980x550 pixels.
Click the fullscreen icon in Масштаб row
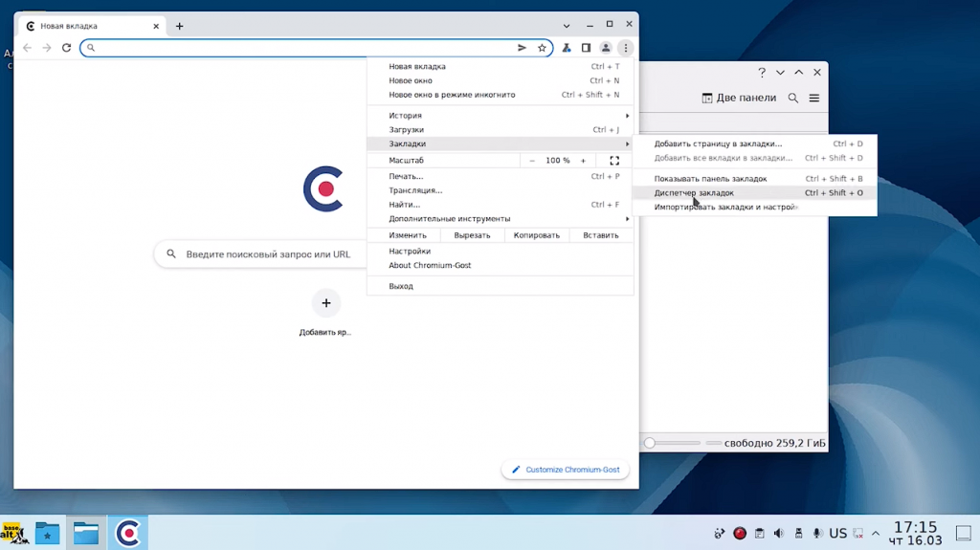coord(614,161)
